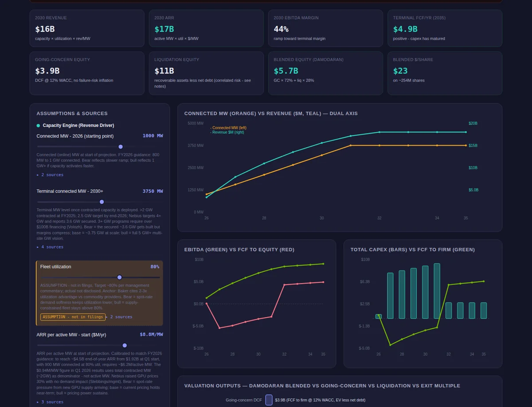Select the Blended Equity (Damodaran) card

(325, 73)
